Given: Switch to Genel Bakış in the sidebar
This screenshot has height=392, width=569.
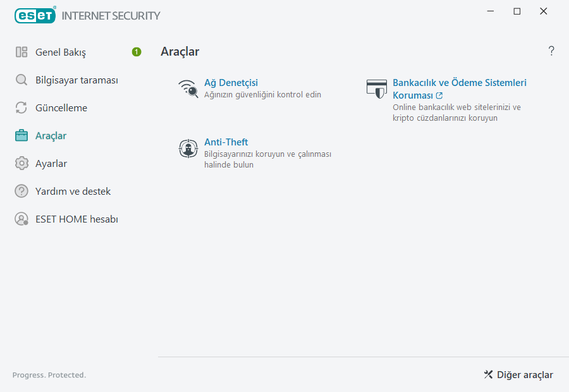Looking at the screenshot, I should click(61, 52).
